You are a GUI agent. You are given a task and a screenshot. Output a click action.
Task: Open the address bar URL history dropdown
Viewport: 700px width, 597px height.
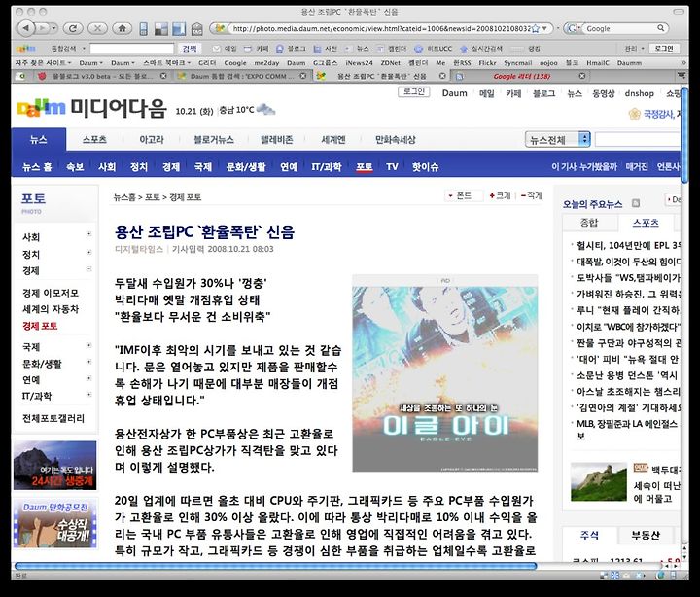point(544,28)
